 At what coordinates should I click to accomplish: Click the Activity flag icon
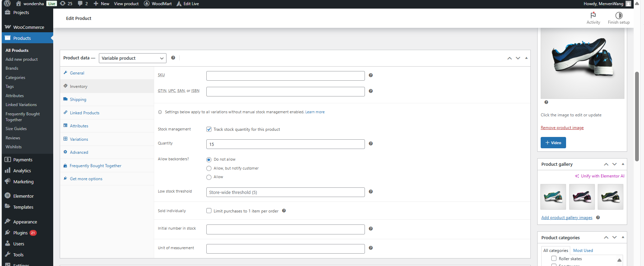593,15
